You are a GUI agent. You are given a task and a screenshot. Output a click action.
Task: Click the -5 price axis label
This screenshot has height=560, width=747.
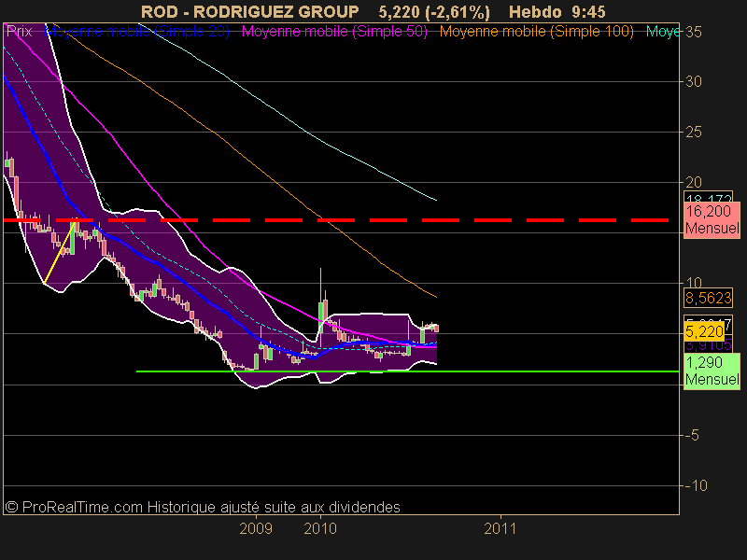click(x=692, y=435)
